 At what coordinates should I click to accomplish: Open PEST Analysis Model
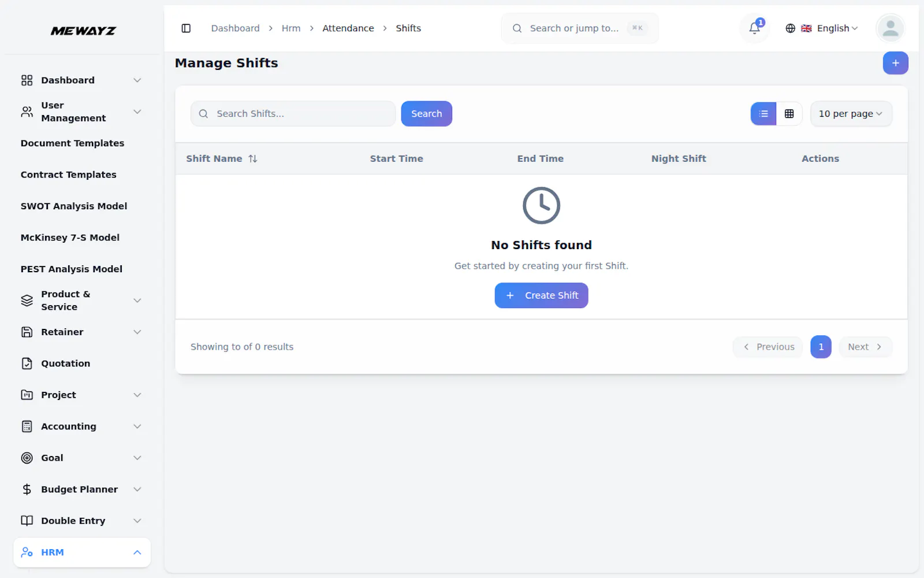(72, 269)
